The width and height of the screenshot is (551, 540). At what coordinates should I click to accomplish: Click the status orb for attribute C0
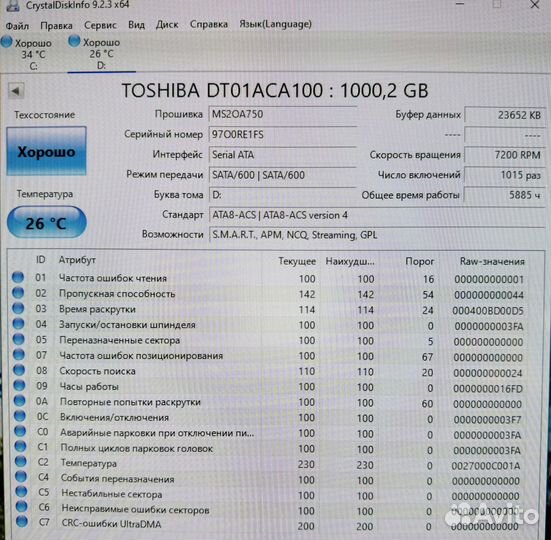click(x=20, y=431)
